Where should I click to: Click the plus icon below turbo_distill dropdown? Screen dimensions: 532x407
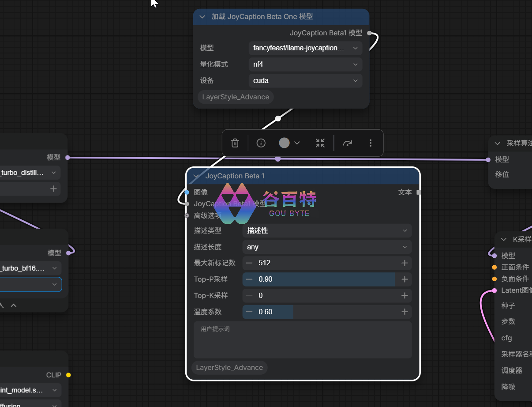tap(53, 189)
